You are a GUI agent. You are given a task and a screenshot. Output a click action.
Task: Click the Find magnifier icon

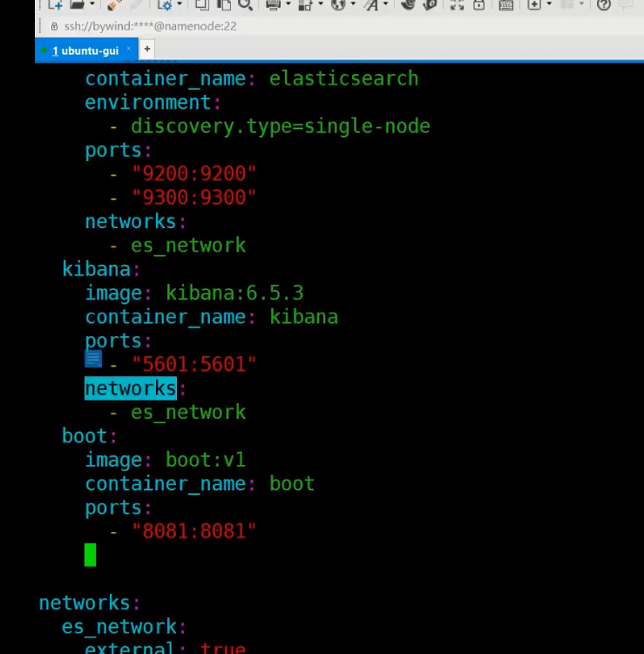point(246,4)
